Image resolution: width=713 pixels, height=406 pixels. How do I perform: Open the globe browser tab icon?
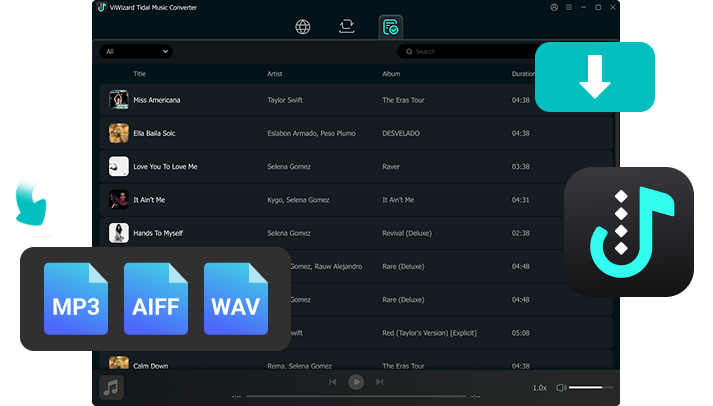point(303,27)
